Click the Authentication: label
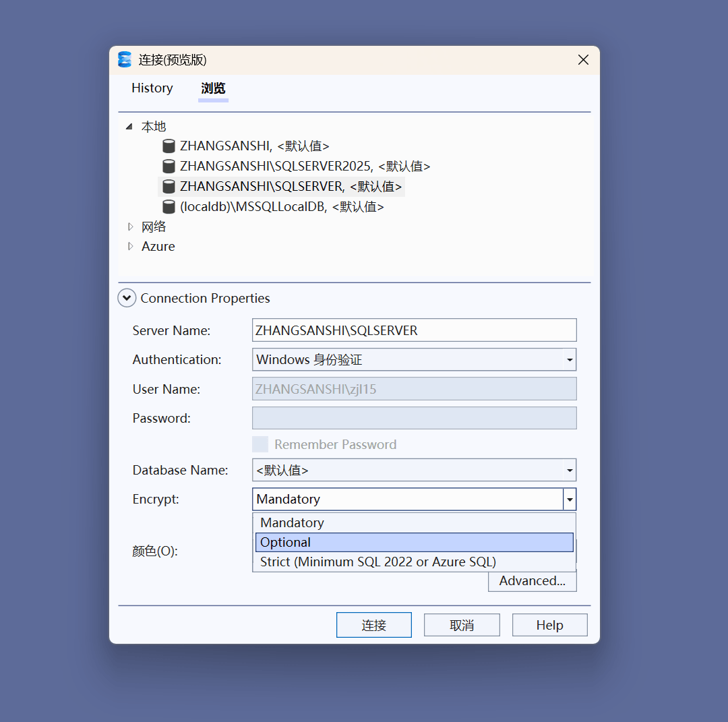The height and width of the screenshot is (722, 728). click(x=177, y=360)
